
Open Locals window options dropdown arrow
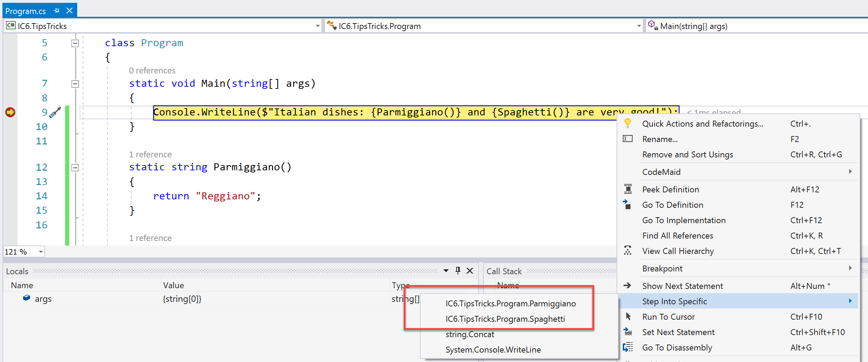[x=446, y=271]
